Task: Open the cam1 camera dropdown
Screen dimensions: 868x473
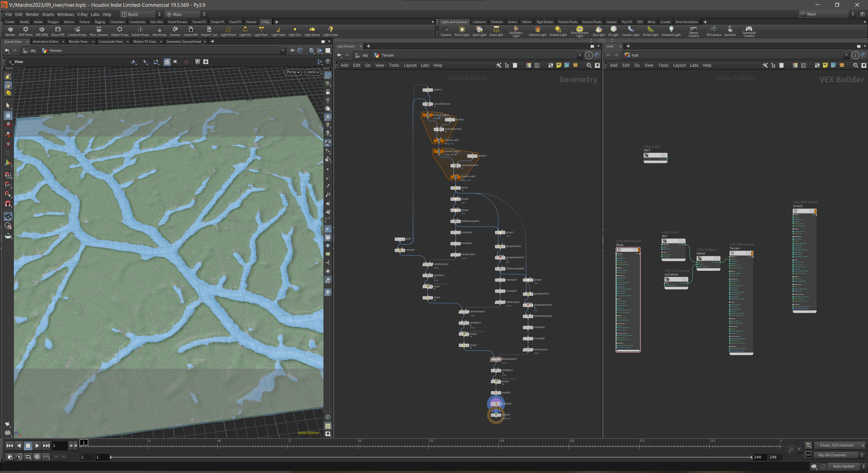Action: click(x=313, y=72)
